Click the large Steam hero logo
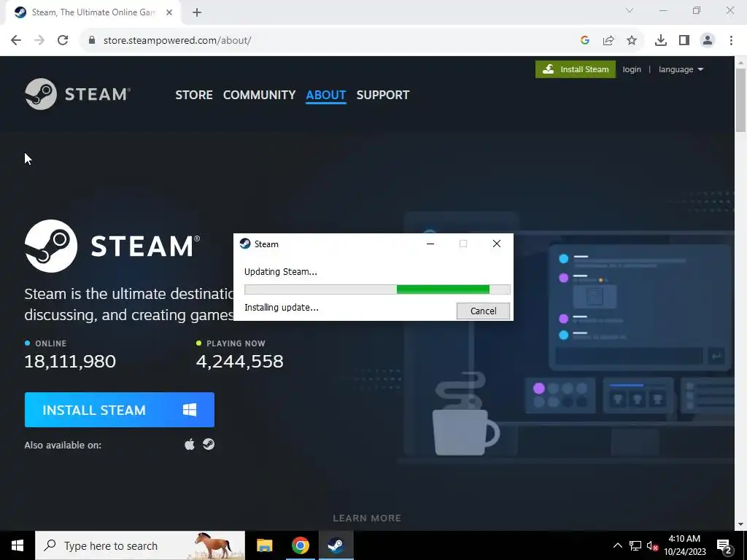Screen dimensions: 747x560 click(112, 246)
